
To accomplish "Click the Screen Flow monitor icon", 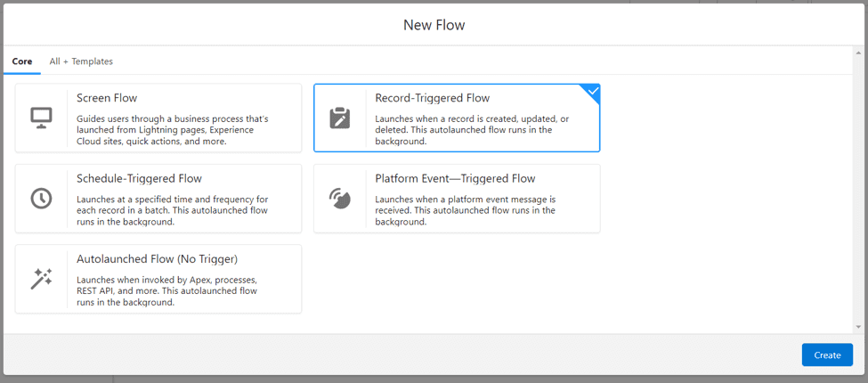I will coord(42,118).
